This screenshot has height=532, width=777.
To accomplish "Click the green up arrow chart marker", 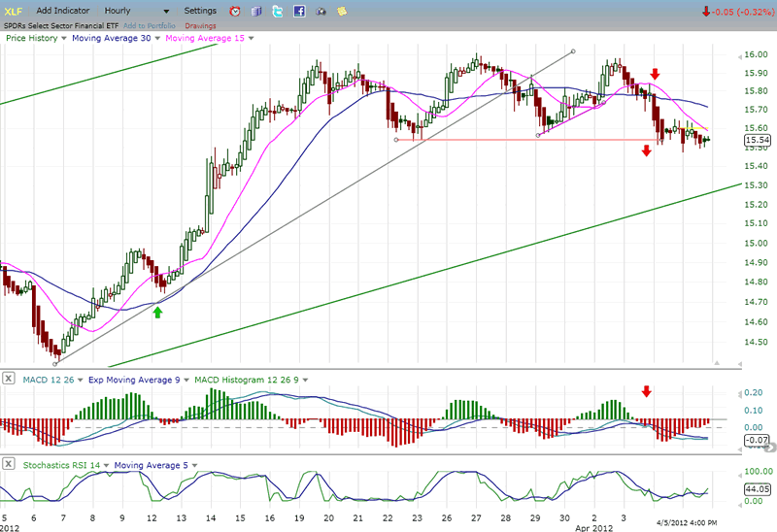I will tap(157, 311).
